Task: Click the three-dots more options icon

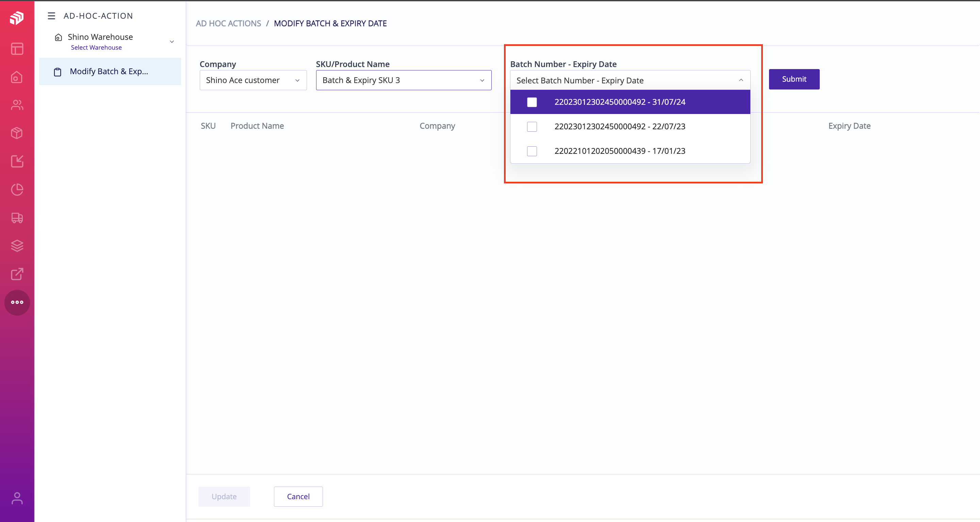Action: click(x=17, y=303)
